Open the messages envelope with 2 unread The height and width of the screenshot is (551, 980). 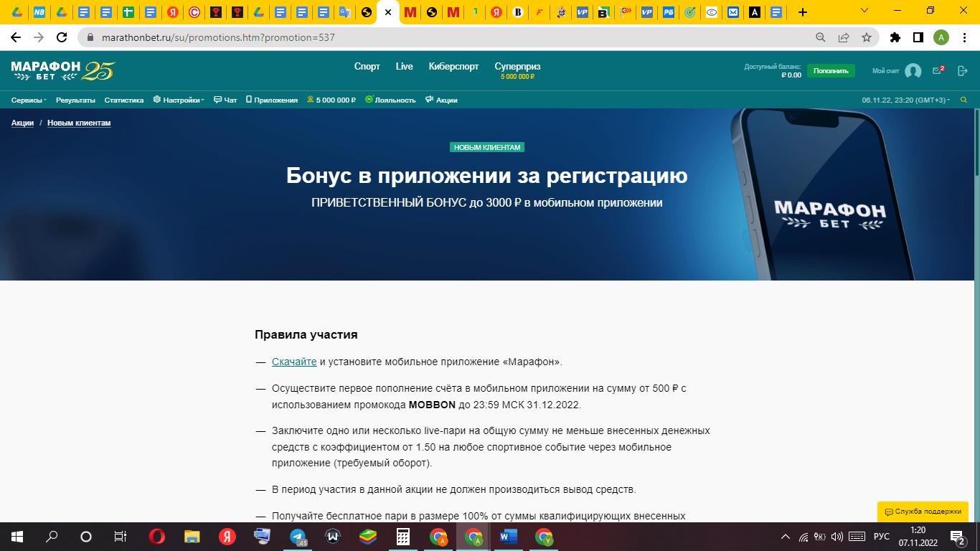[x=938, y=70]
